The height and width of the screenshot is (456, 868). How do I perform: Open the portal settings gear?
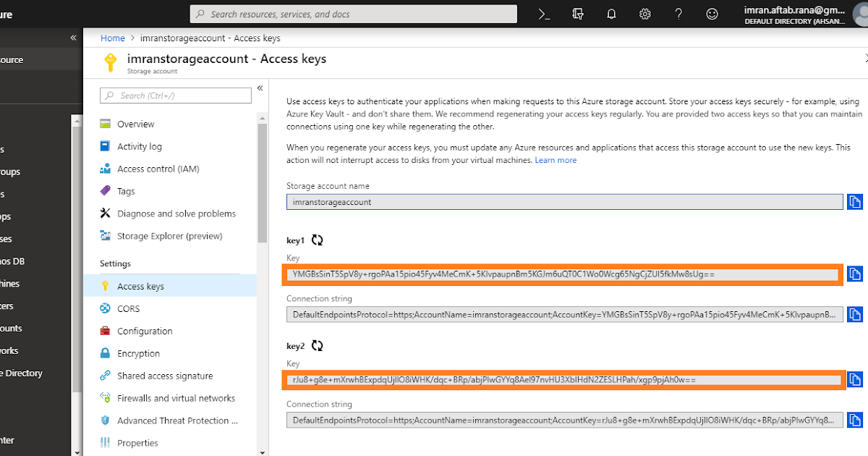645,14
